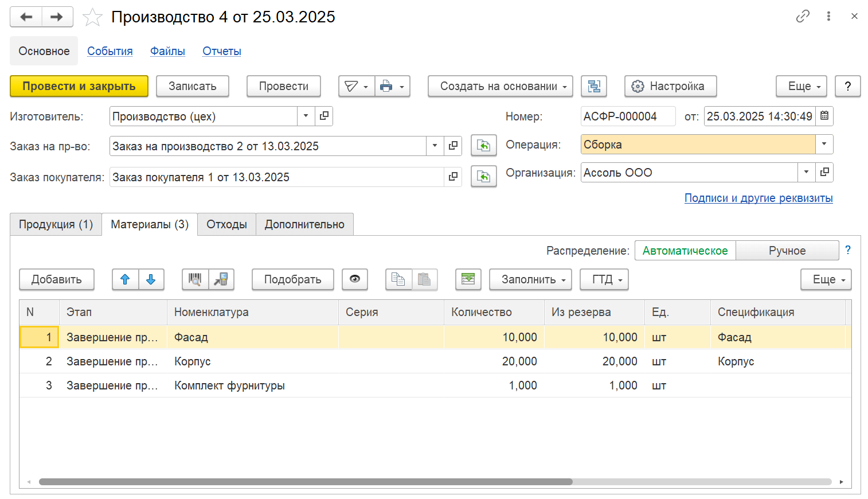
Task: Open the document structure icon
Action: pos(593,87)
